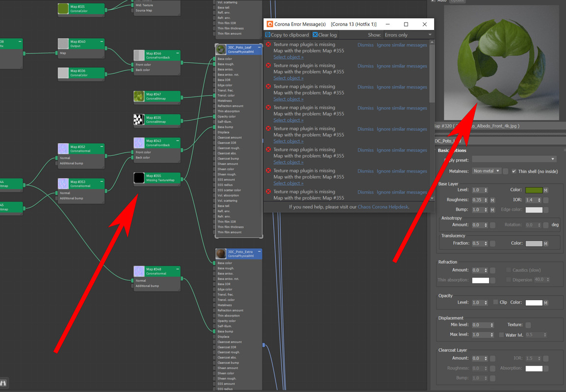Collapse the Map #343 node with minus button

[x=178, y=141]
